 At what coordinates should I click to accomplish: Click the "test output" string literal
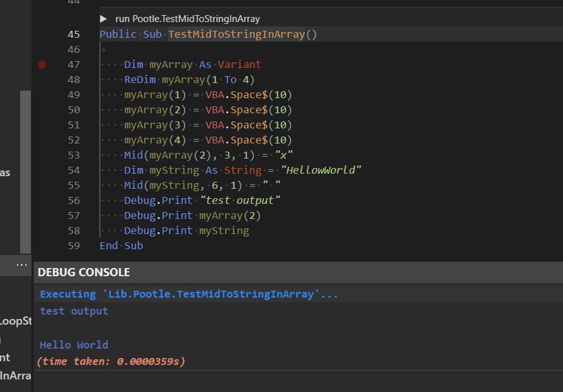(x=240, y=200)
